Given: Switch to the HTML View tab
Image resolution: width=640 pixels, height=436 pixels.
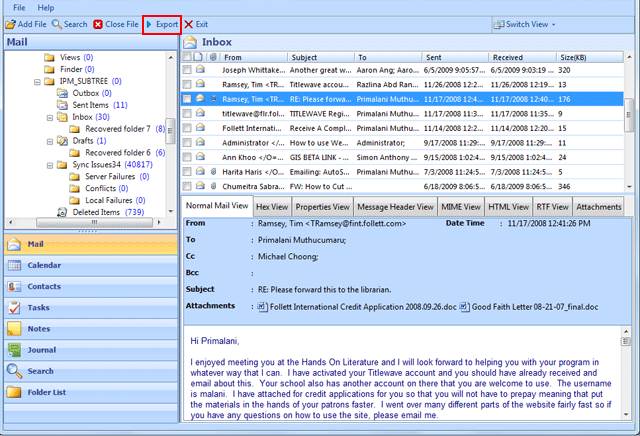Looking at the screenshot, I should click(509, 207).
